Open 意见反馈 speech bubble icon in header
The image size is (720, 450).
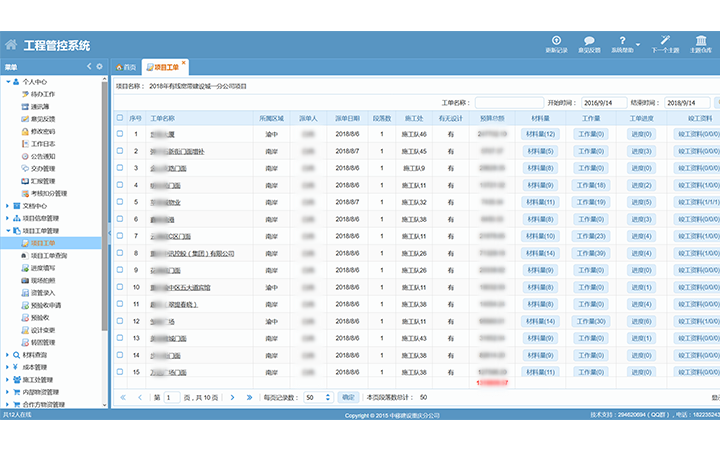point(590,40)
